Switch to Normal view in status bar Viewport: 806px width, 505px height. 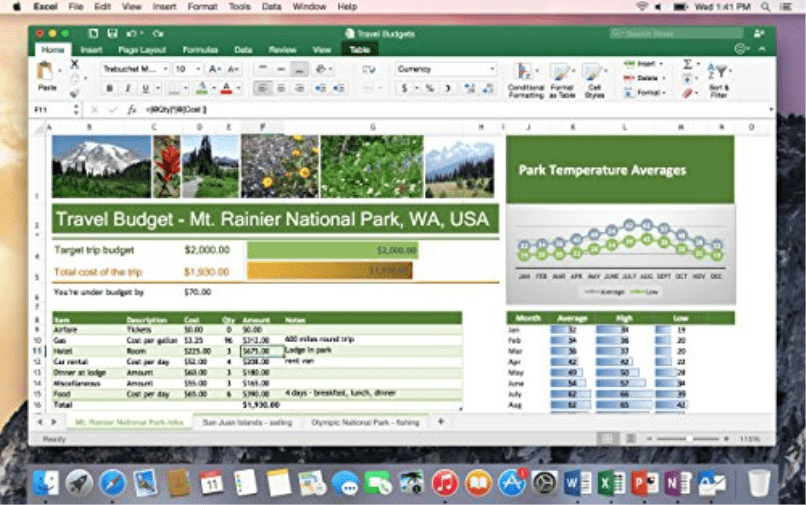[608, 439]
